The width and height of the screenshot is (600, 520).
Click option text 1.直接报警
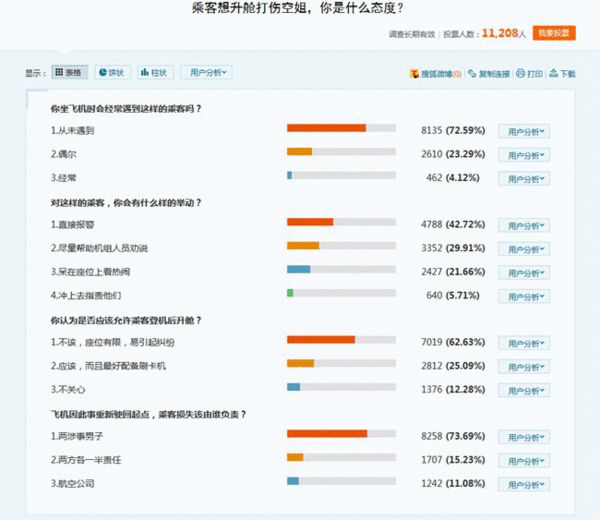[72, 225]
